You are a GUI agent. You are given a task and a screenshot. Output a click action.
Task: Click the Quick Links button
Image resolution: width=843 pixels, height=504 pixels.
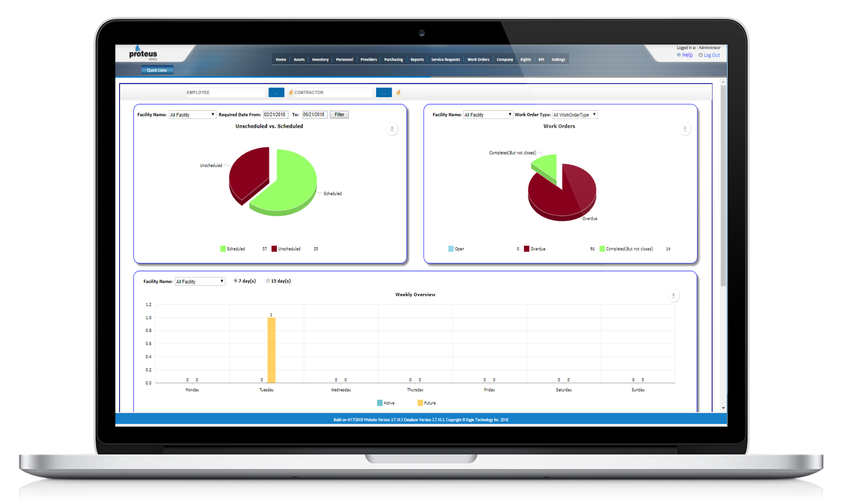click(157, 70)
